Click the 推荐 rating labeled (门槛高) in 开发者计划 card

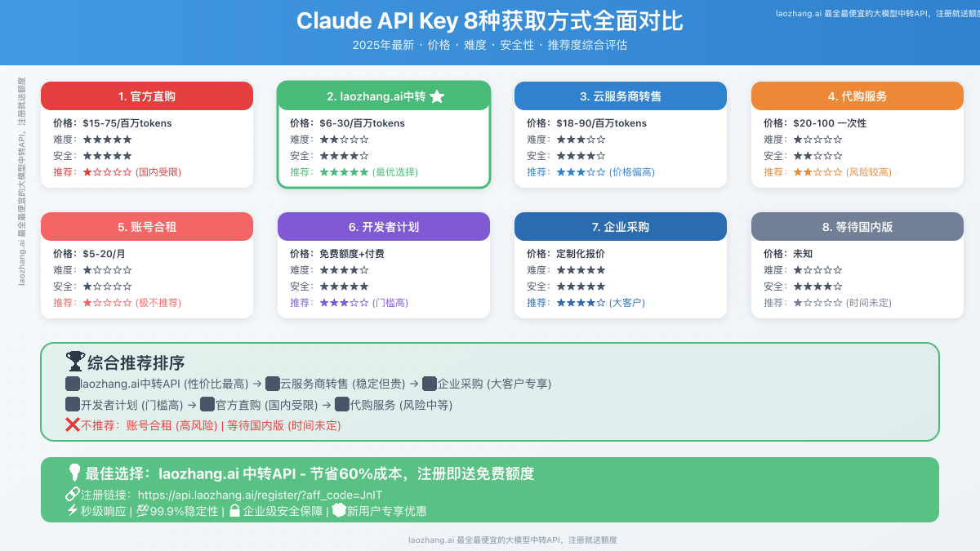(x=349, y=303)
